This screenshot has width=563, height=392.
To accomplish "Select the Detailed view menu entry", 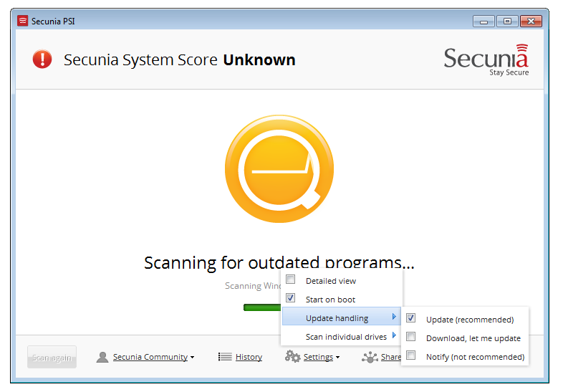I will point(342,281).
